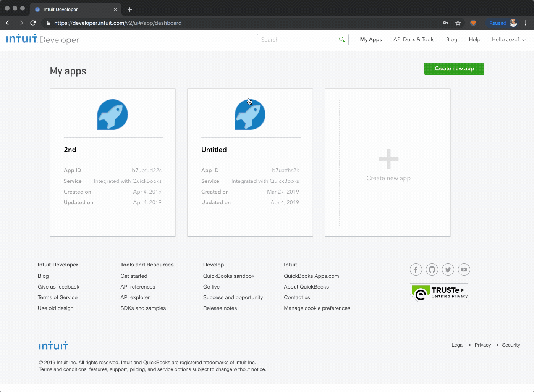Open SDKs and samples link
534x392 pixels.
point(143,308)
